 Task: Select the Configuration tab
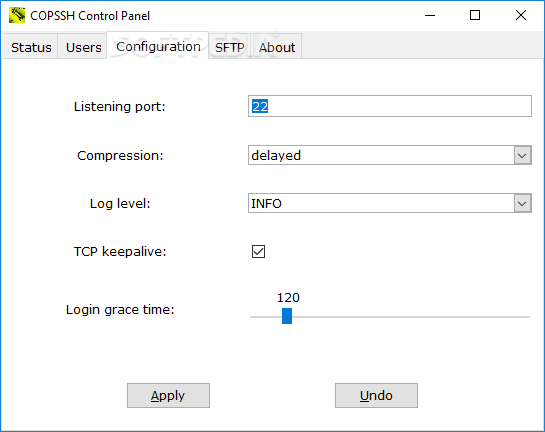click(158, 46)
